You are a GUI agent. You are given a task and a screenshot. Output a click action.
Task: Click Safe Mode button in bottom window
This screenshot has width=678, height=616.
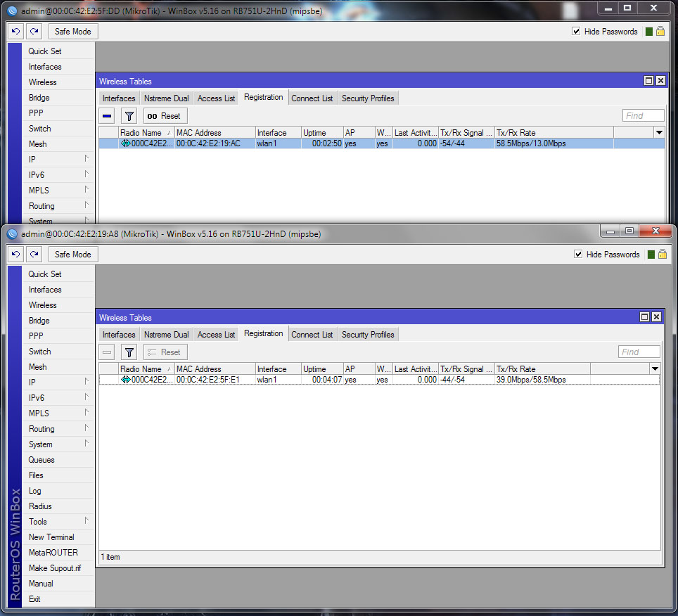pyautogui.click(x=73, y=254)
